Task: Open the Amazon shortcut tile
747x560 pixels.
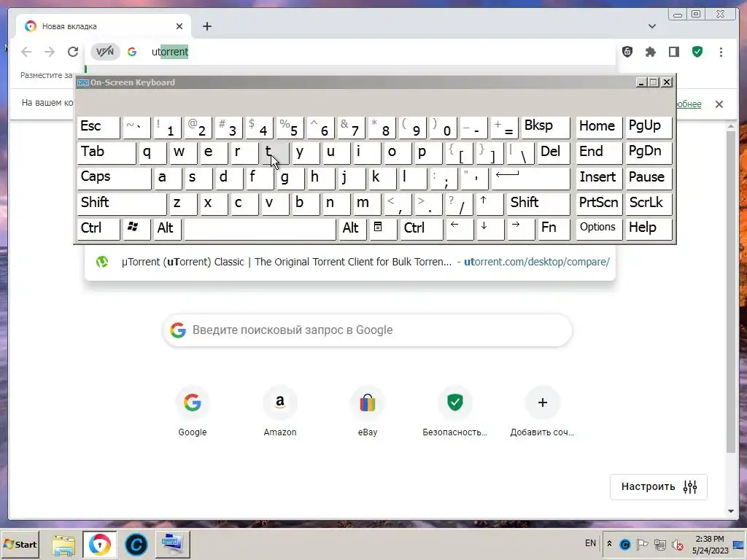Action: pyautogui.click(x=280, y=412)
